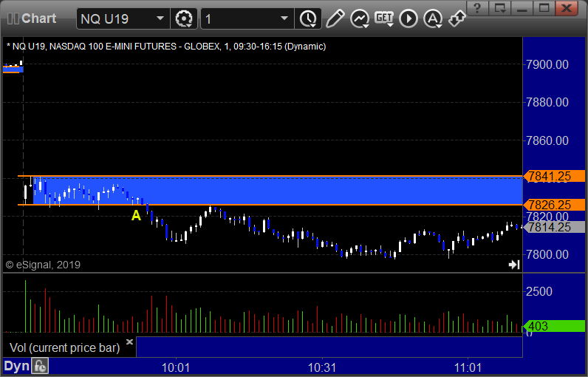This screenshot has height=377, width=588.
Task: Open the studies chart-line icon
Action: [359, 18]
